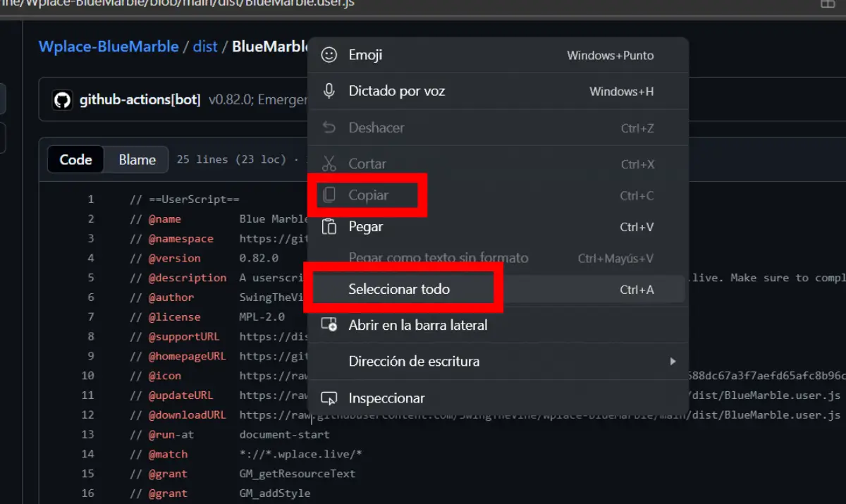Click the scissors icon next to Cortar
Screen dimensions: 846x504
[x=329, y=164]
